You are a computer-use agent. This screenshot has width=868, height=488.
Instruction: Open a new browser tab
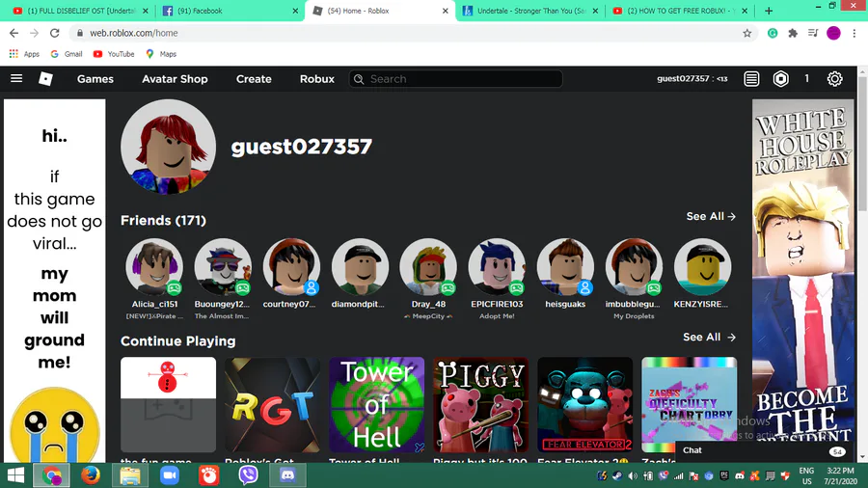(769, 11)
